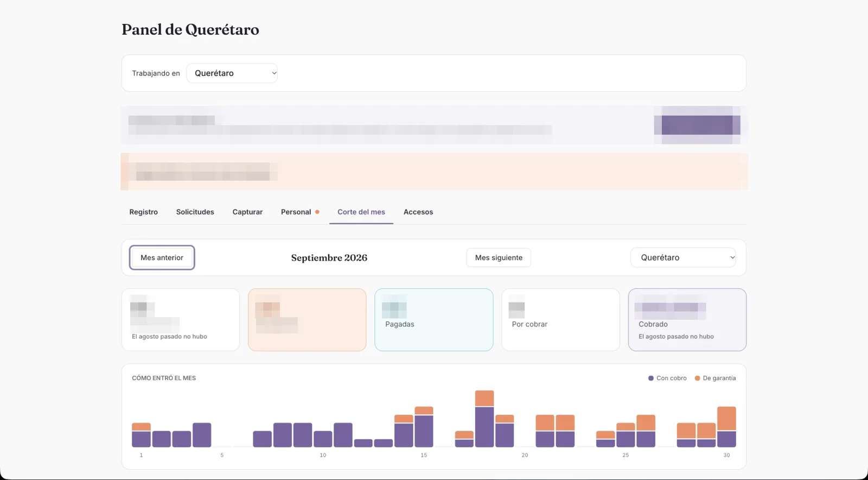
Task: Select the Por cobrar summary card
Action: 560,319
